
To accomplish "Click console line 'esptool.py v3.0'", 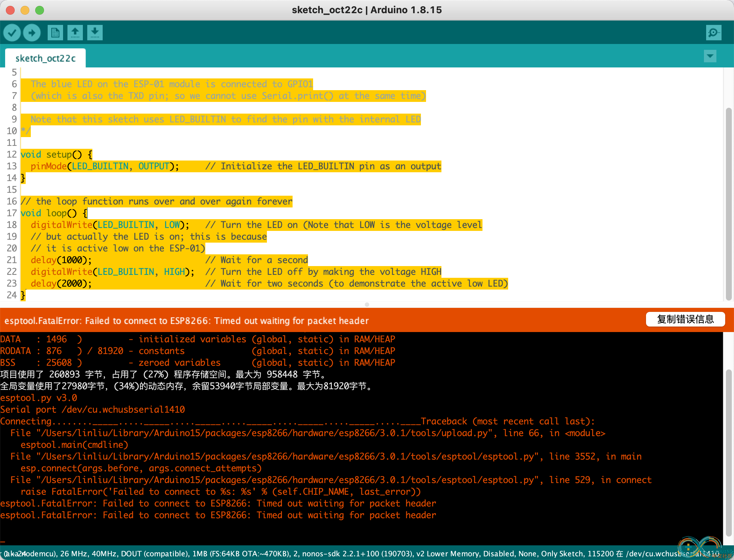I will (x=38, y=398).
